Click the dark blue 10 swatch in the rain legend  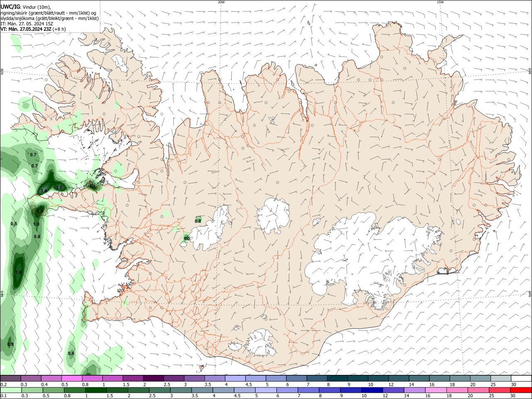pos(372,390)
